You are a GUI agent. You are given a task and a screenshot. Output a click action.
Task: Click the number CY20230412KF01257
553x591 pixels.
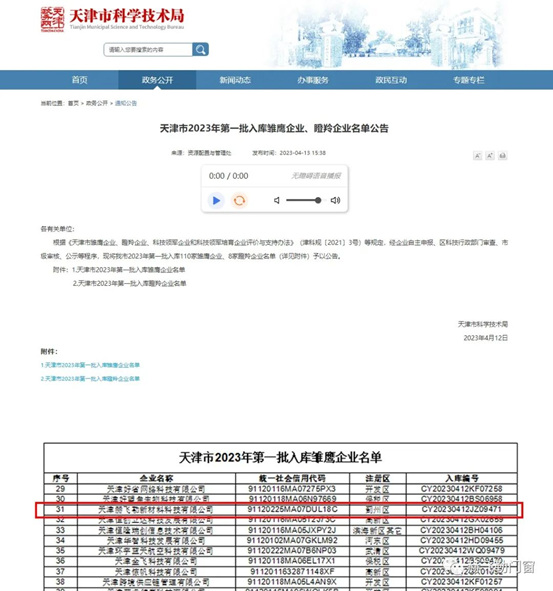pyautogui.click(x=461, y=582)
